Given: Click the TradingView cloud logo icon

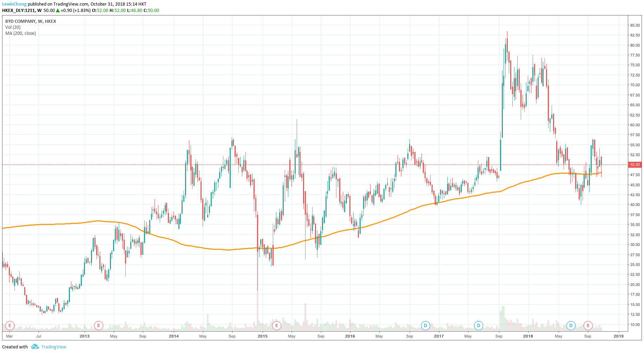Looking at the screenshot, I should (x=35, y=347).
